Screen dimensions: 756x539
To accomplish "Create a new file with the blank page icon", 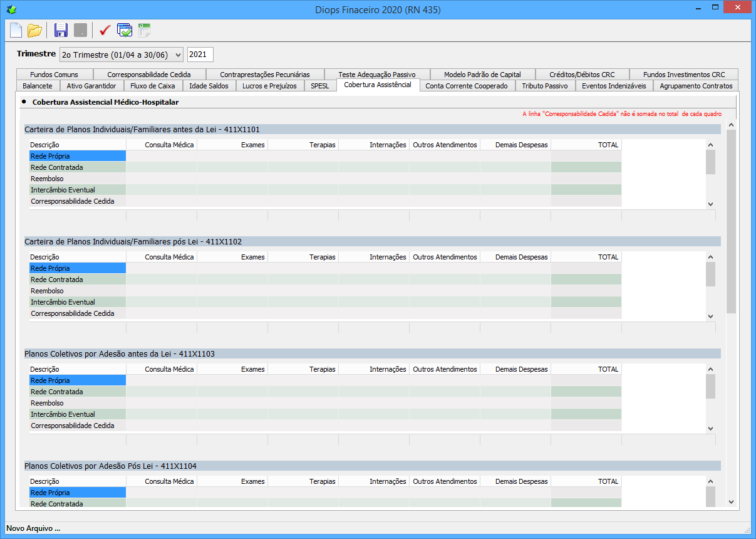I will [x=16, y=29].
